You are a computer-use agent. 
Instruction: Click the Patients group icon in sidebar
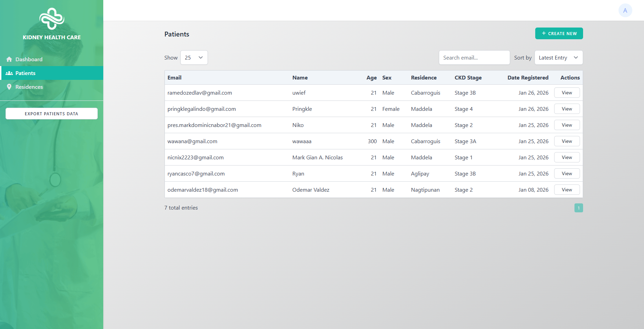9,73
